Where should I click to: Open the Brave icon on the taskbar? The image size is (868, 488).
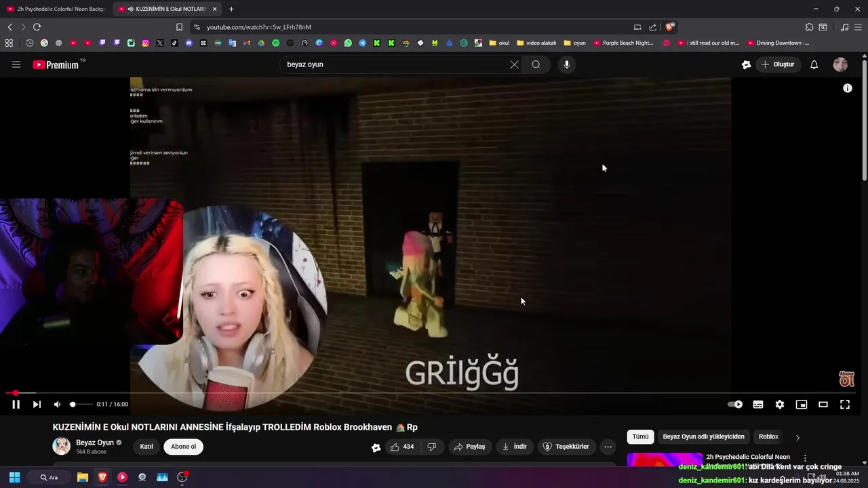click(102, 477)
